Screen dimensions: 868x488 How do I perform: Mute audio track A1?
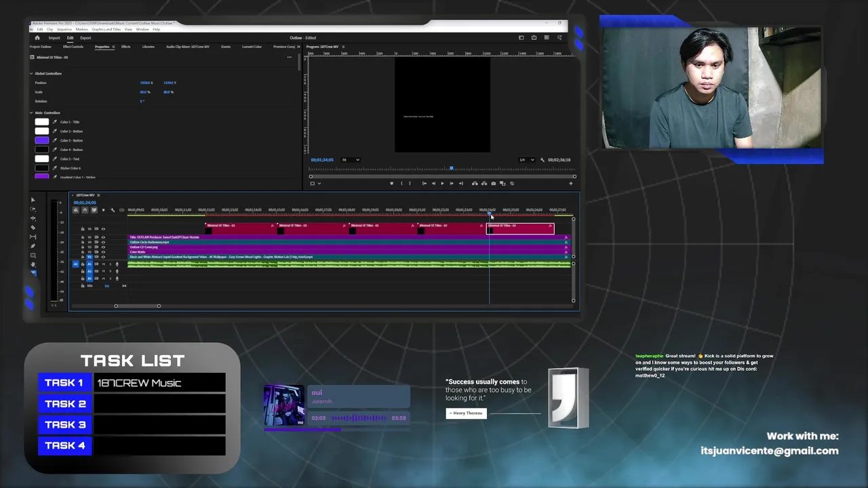[x=104, y=264]
